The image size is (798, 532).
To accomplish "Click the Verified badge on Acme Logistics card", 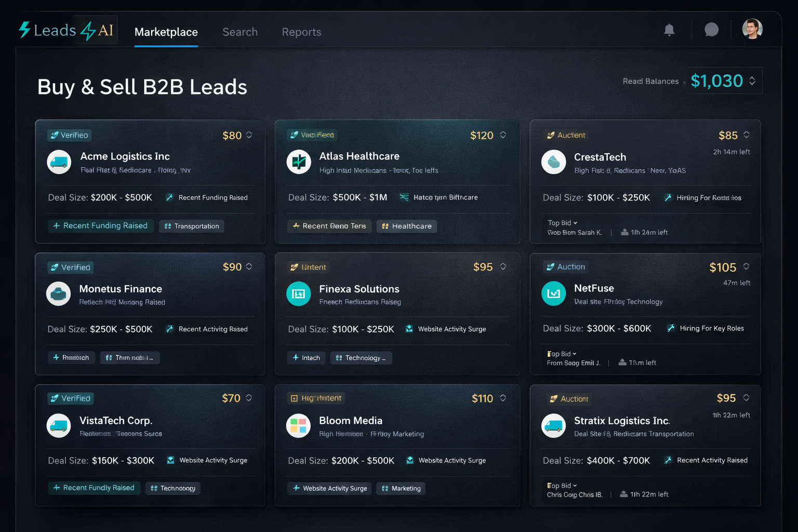I will (x=70, y=135).
